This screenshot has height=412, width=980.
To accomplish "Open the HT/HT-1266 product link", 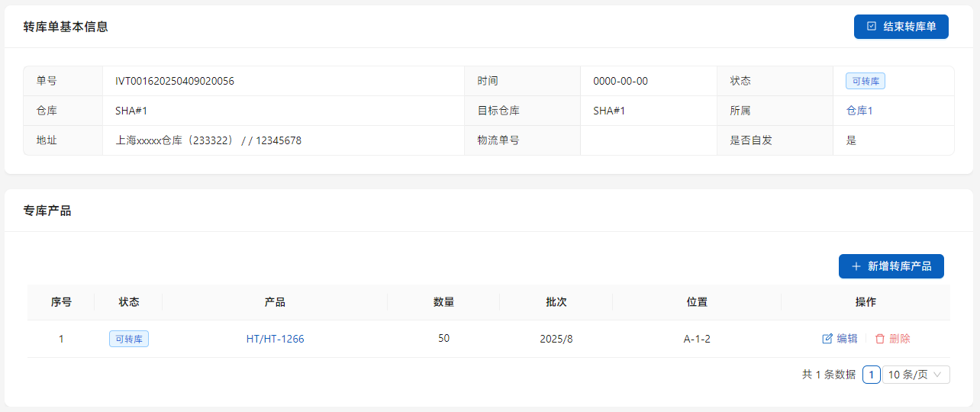I will coord(275,339).
